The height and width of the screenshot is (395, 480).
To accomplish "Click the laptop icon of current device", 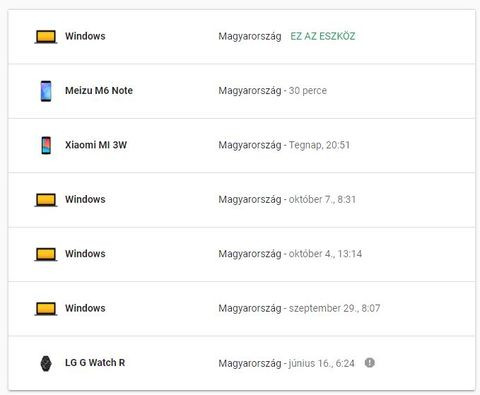I will tap(46, 37).
